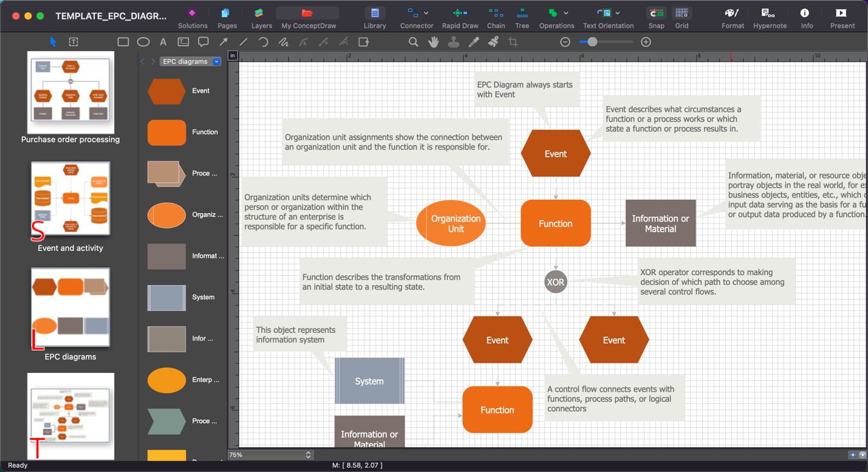Select the ellipse drawing tool
The image size is (868, 472).
tap(143, 42)
